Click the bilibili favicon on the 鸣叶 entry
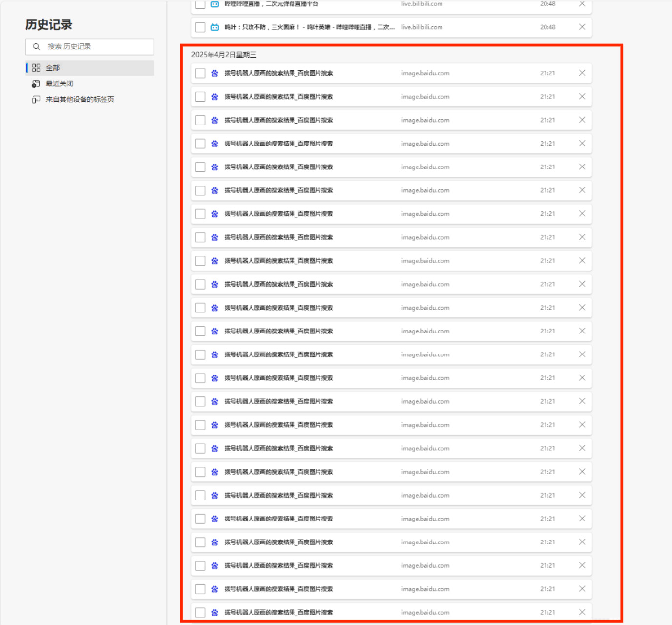Viewport: 672px width, 625px height. tap(215, 27)
